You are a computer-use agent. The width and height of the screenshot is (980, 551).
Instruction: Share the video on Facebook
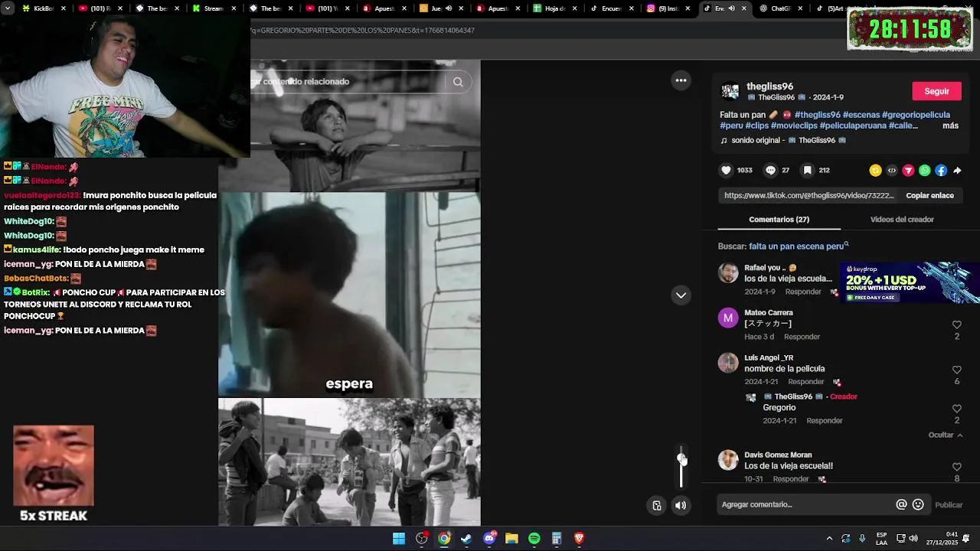[x=941, y=171]
